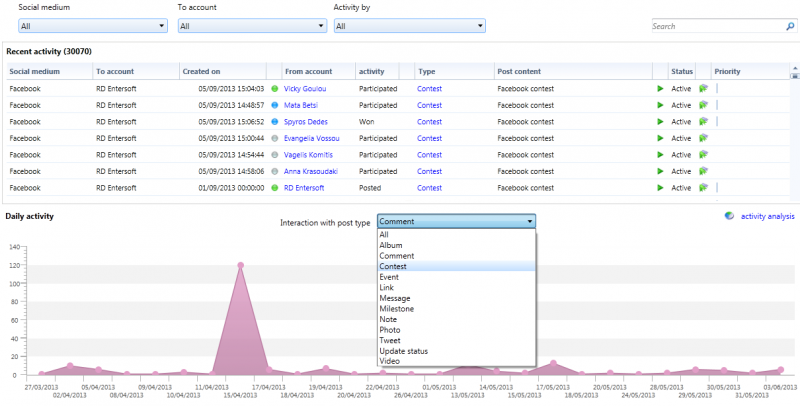Click action icon after Active in Mata Betsi row
The width and height of the screenshot is (800, 406).
(x=704, y=105)
